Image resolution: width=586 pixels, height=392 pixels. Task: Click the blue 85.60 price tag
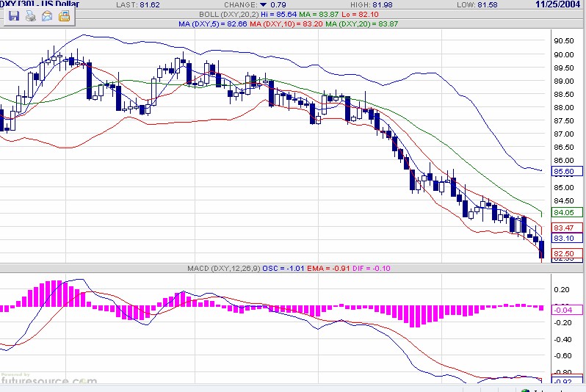pos(567,172)
